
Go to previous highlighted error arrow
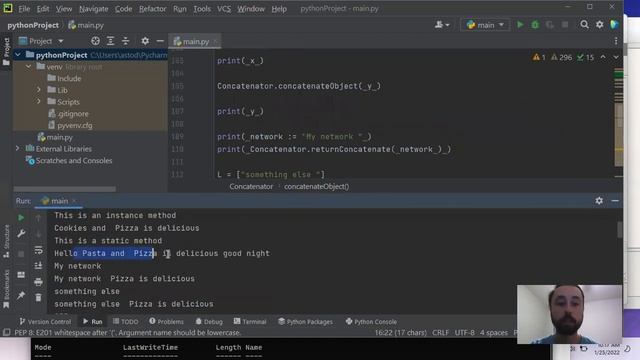(x=603, y=58)
